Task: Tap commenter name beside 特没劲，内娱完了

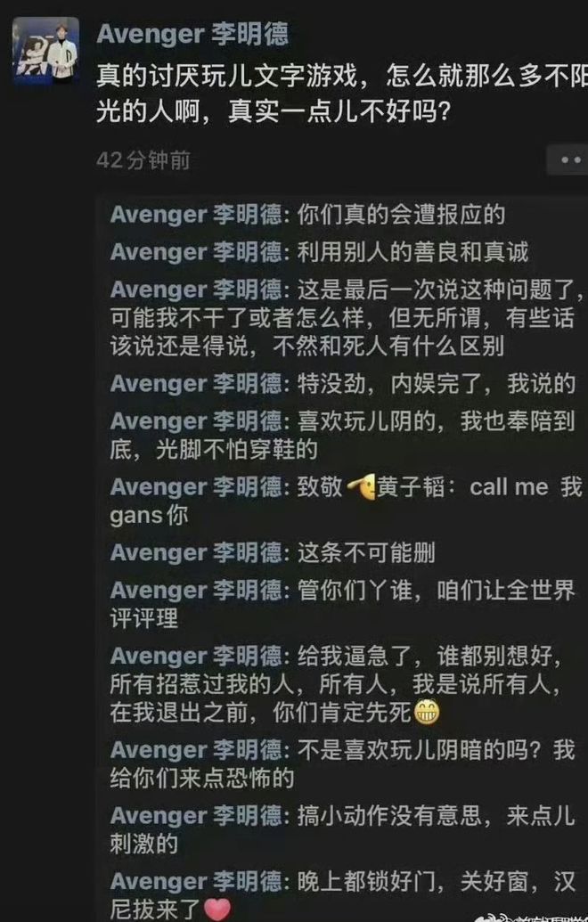Action: click(x=196, y=384)
